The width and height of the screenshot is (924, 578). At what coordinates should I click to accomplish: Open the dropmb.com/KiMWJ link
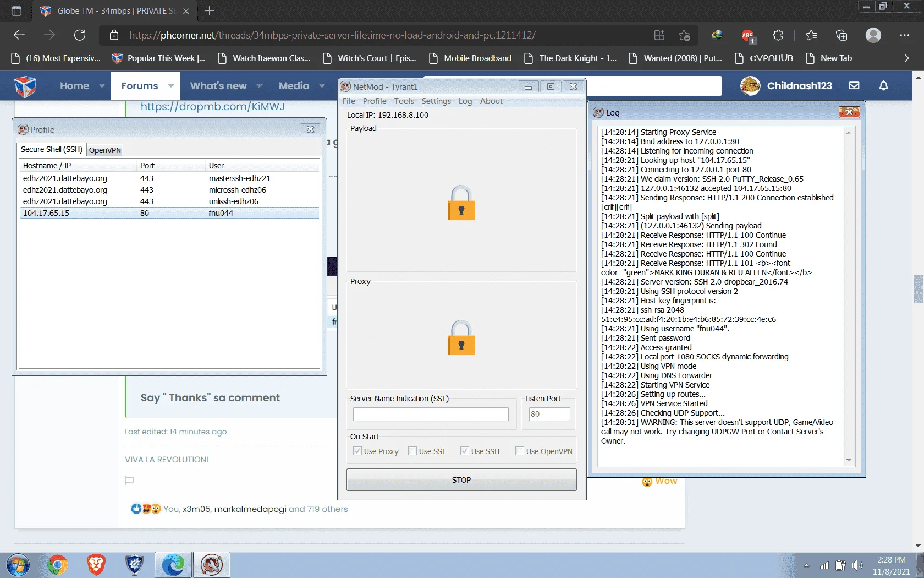coord(212,106)
